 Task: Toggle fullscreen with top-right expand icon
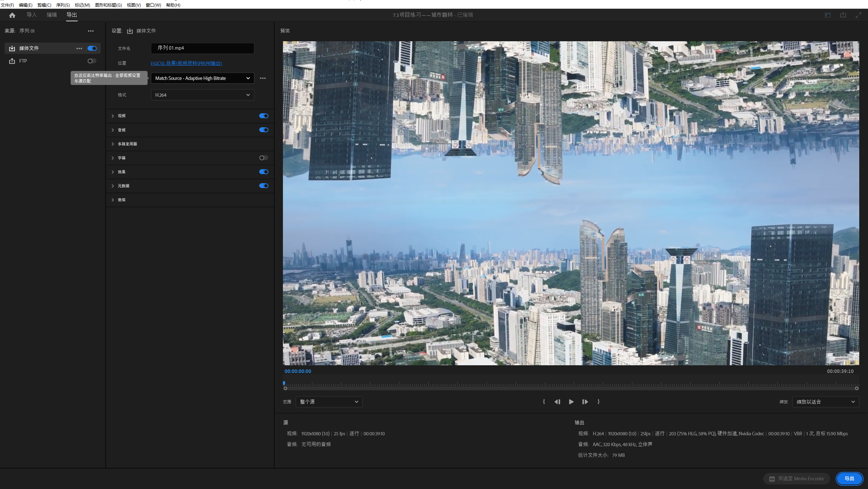(x=858, y=15)
